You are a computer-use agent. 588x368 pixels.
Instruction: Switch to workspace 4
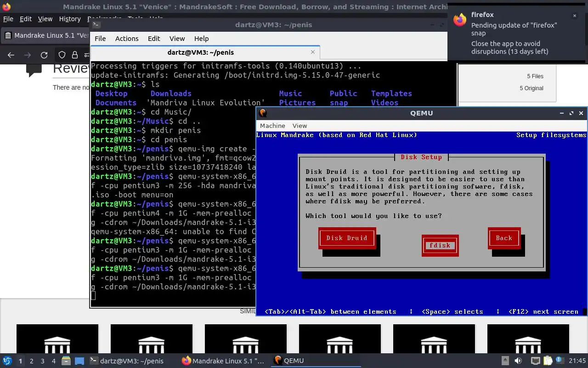coord(53,361)
